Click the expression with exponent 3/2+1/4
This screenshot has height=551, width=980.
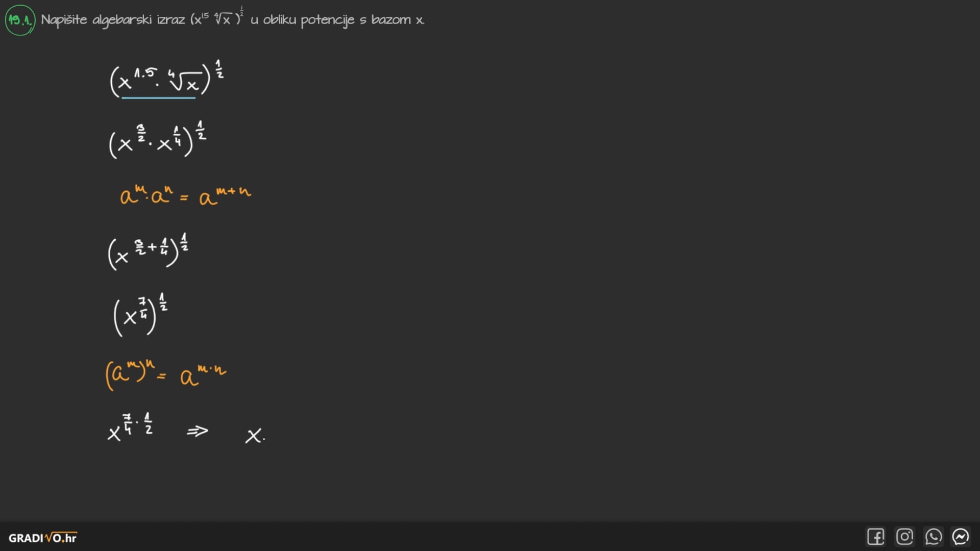pyautogui.click(x=148, y=251)
